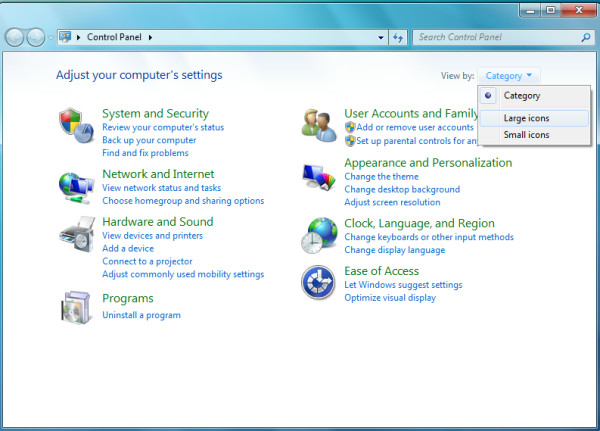Click Uninstall a program link
This screenshot has width=600, height=431.
pyautogui.click(x=141, y=315)
